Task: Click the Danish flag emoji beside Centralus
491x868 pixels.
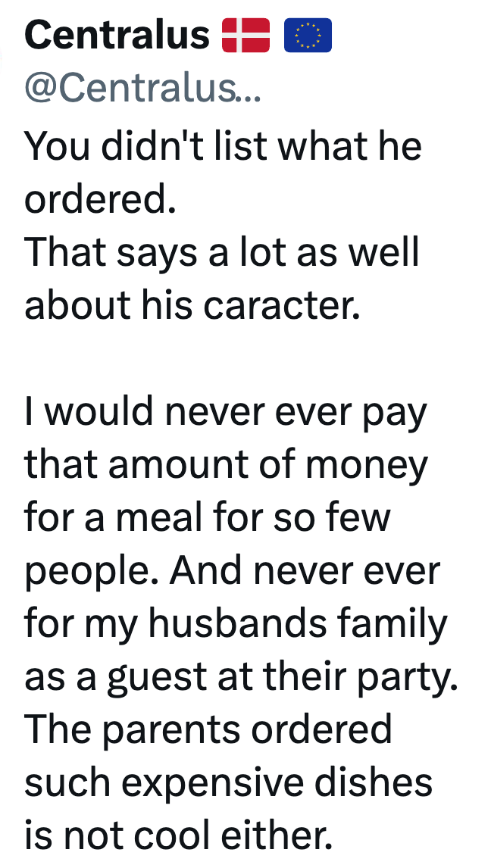Action: coord(246,36)
